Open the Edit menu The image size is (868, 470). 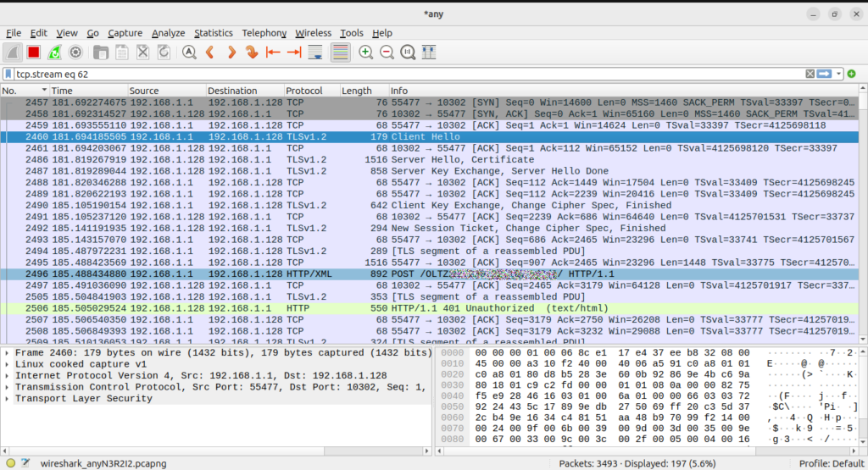(38, 33)
